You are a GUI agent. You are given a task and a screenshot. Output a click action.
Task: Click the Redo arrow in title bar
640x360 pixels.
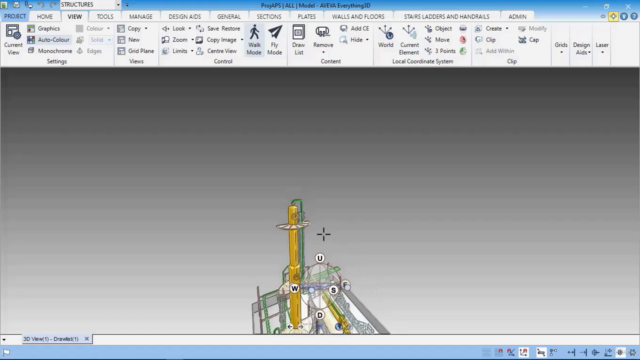pyautogui.click(x=53, y=5)
